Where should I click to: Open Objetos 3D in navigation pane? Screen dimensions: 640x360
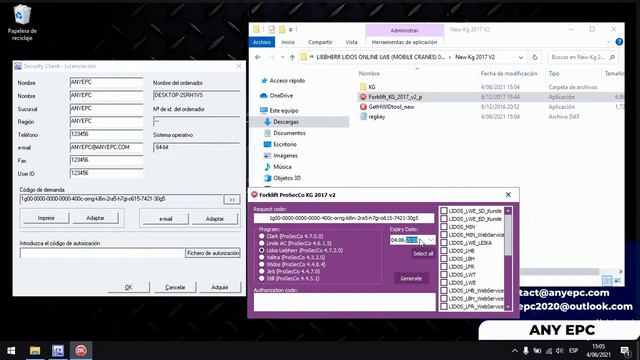point(287,178)
